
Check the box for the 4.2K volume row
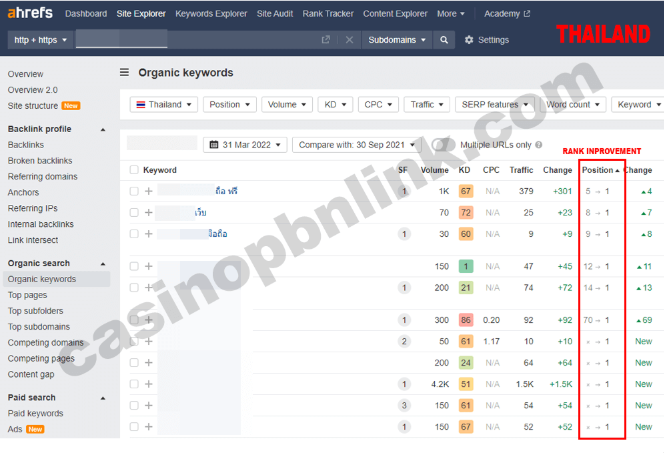click(x=134, y=384)
